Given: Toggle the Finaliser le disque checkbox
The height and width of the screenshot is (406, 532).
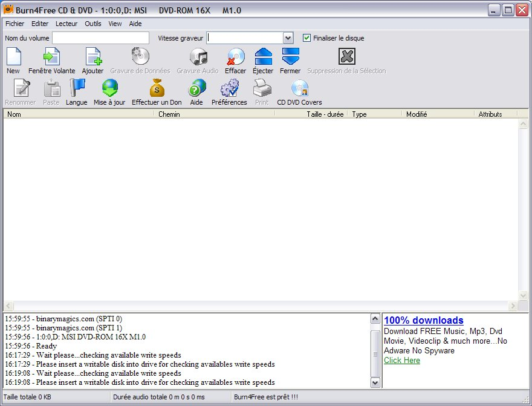Looking at the screenshot, I should point(307,38).
